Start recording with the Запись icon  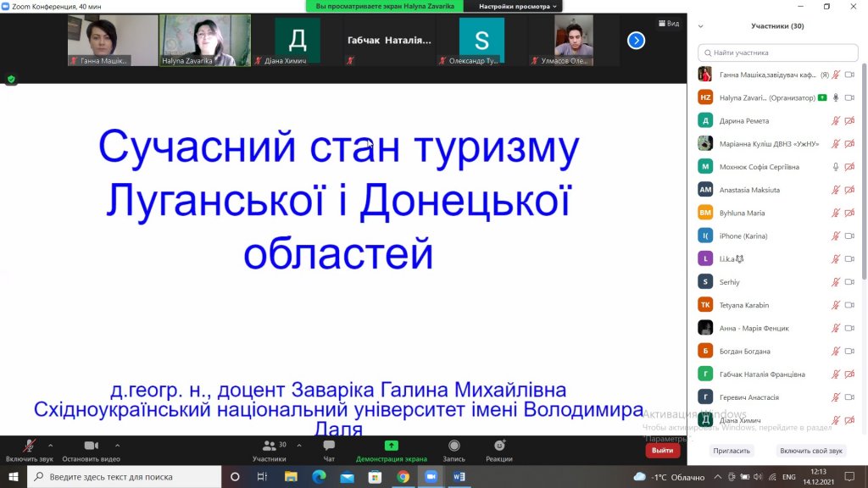coord(454,446)
